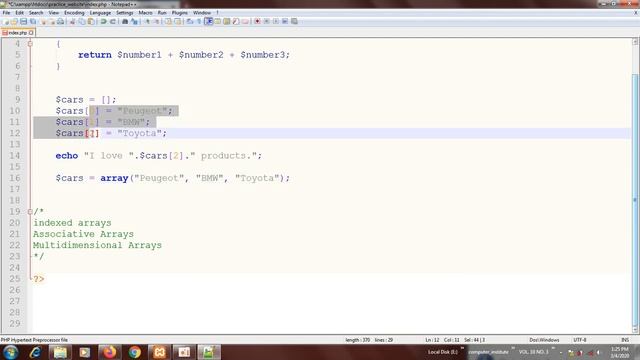This screenshot has width=640, height=360.
Task: Open Internet Explorer from the taskbar
Action: 35,352
